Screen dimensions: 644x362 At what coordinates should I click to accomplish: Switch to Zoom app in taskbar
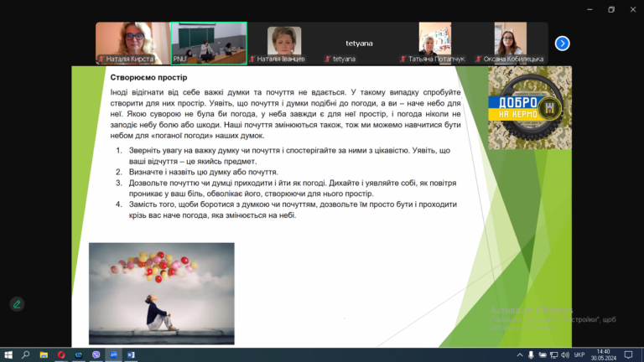pos(114,354)
